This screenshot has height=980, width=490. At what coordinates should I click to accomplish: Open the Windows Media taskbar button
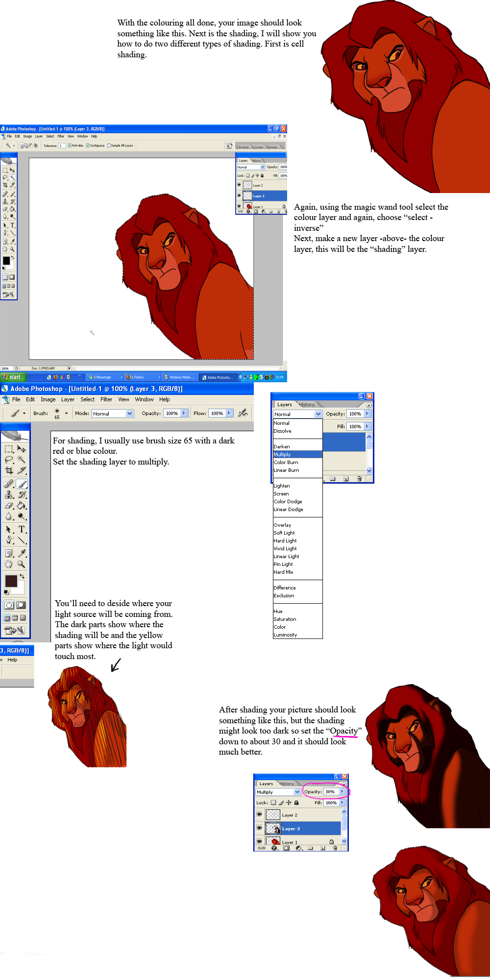(180, 377)
